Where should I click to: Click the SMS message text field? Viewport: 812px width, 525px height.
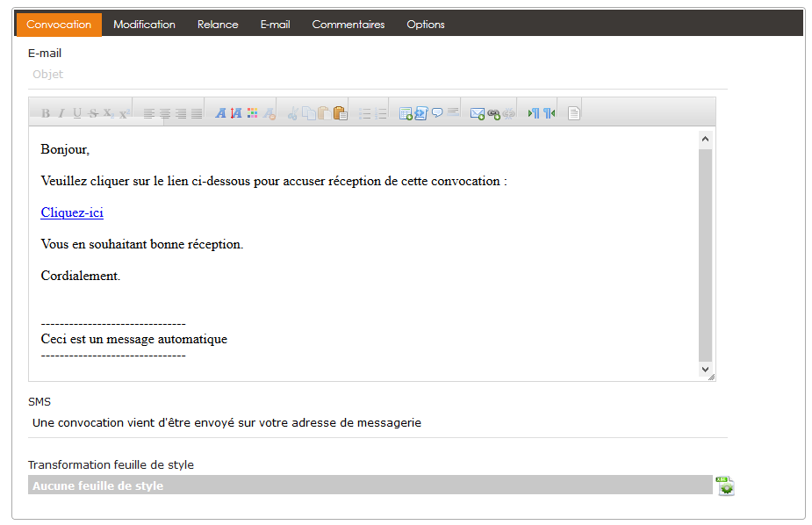click(x=377, y=423)
